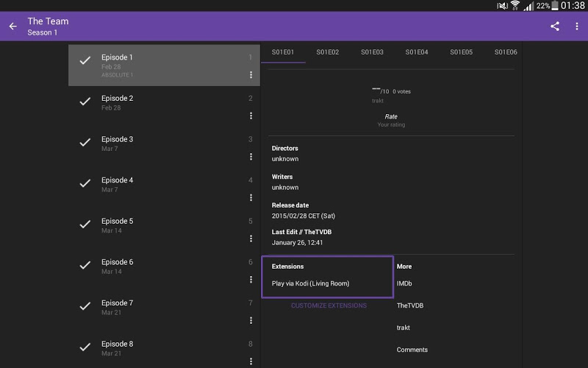
Task: Tap the Wi-Fi icon in status bar
Action: [x=515, y=6]
